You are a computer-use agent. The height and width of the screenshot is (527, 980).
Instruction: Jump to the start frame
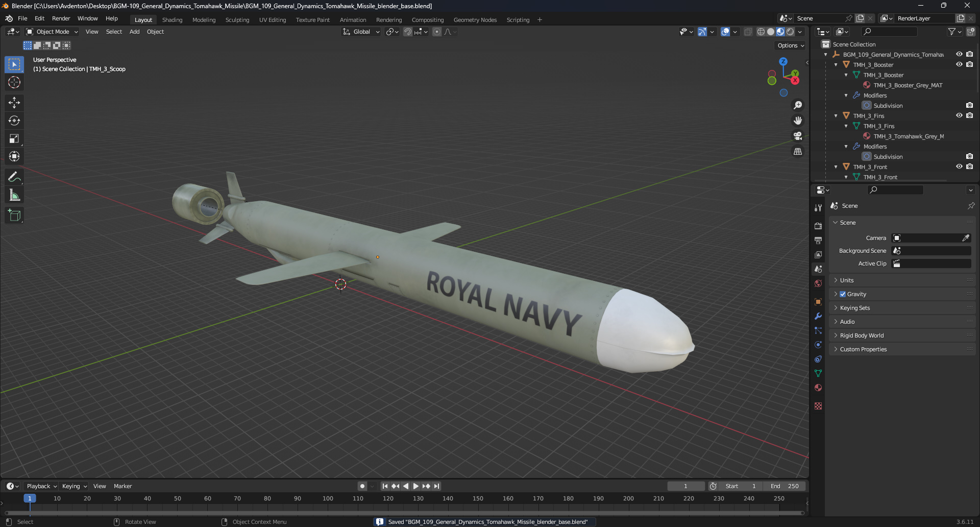coord(385,486)
